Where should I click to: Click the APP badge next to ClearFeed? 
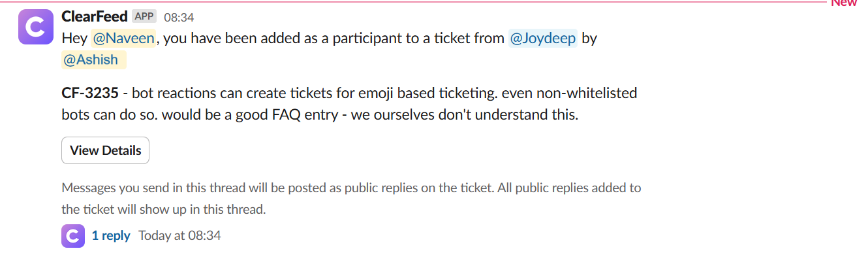point(144,16)
